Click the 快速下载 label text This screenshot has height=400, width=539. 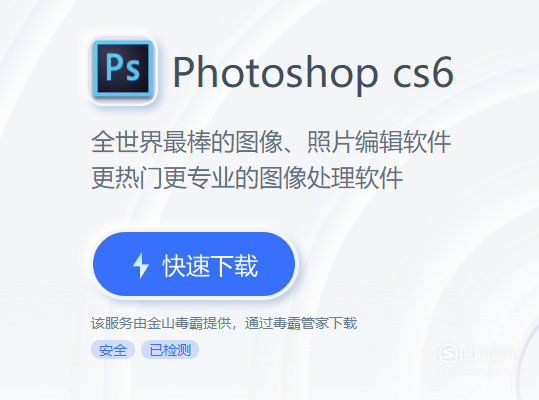pyautogui.click(x=210, y=265)
